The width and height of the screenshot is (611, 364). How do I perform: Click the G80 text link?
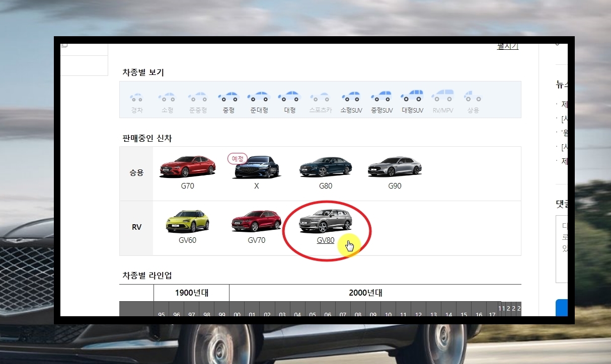click(x=326, y=186)
